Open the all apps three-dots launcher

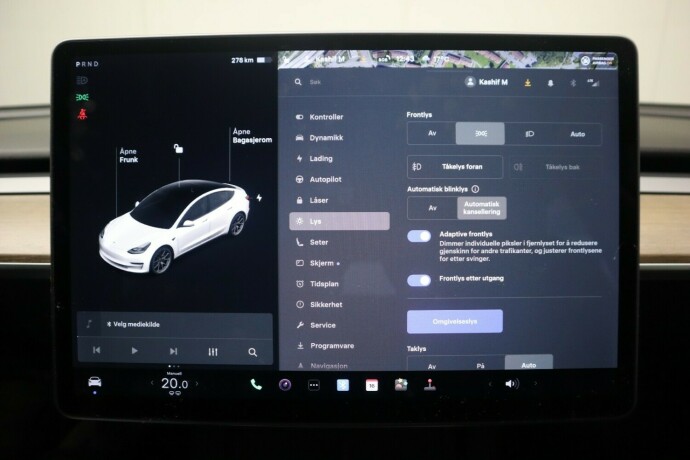[314, 385]
